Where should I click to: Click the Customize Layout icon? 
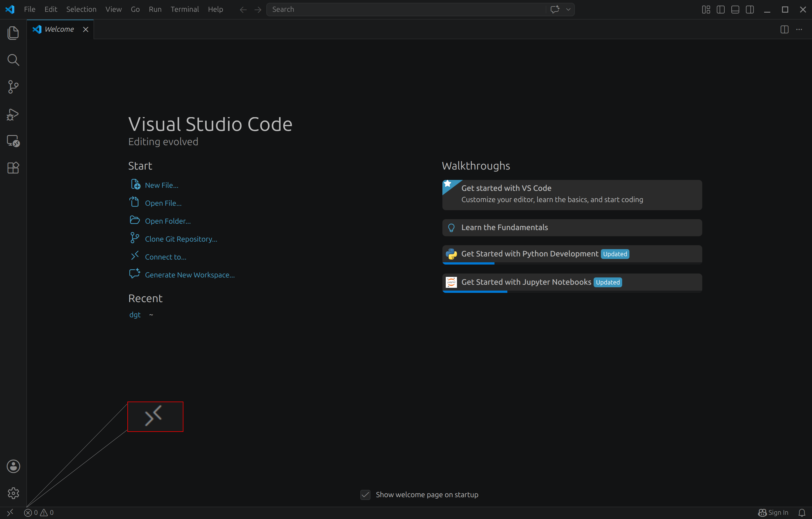pos(706,10)
